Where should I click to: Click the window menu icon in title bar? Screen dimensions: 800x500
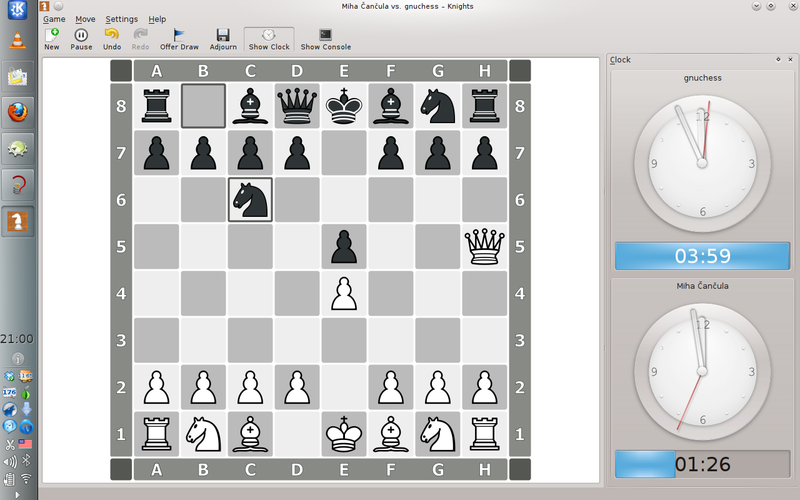click(44, 6)
